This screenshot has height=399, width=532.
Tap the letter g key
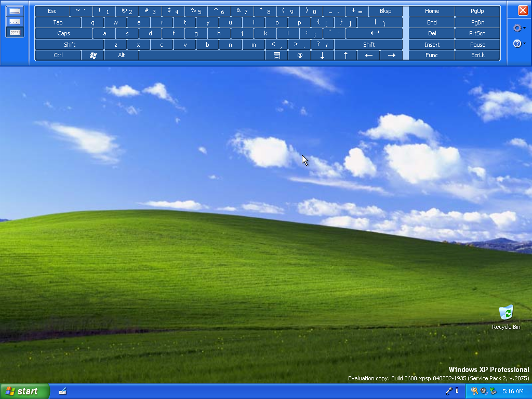tap(196, 33)
